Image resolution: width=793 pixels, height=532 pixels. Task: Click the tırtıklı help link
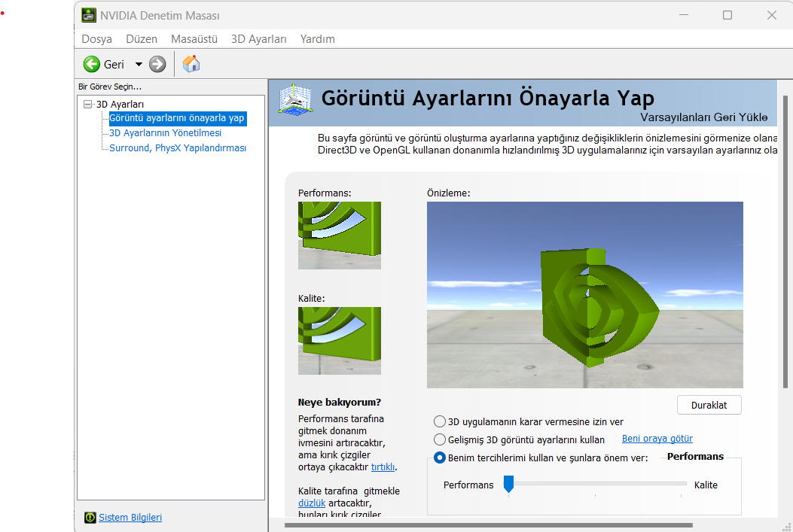[x=383, y=467]
